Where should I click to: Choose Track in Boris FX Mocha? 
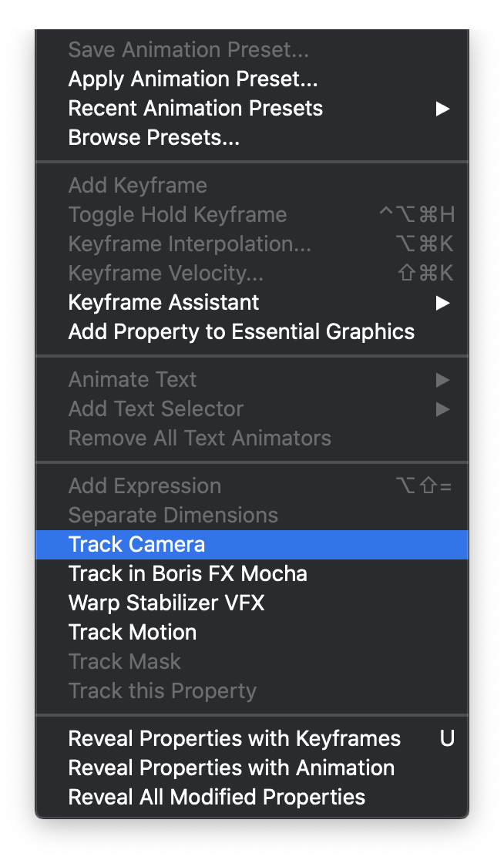pyautogui.click(x=187, y=573)
